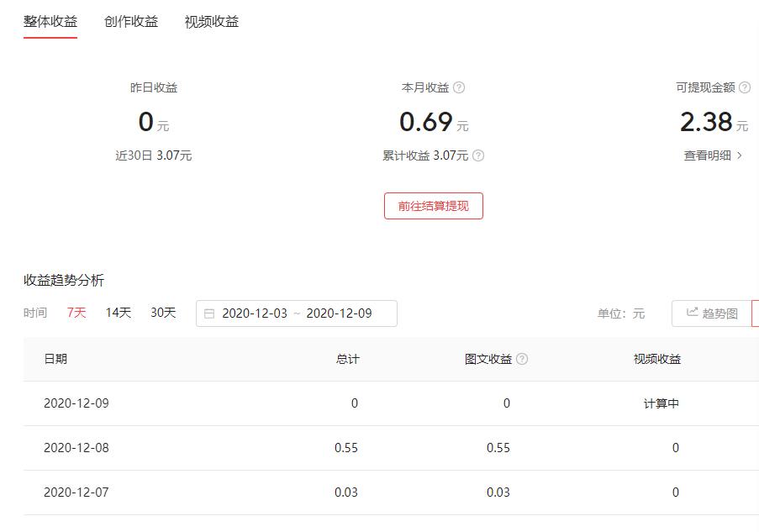Click the 日期 column header
Screen dimensions: 759x532
[x=55, y=358]
